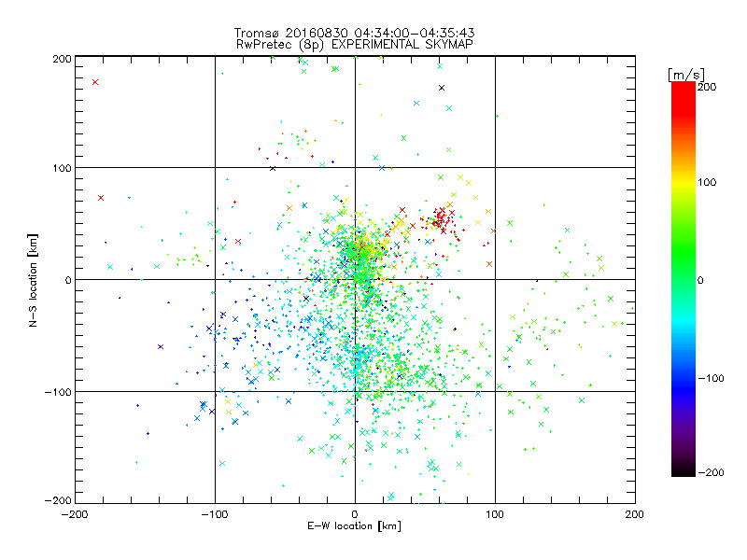Click the y-axis tick label '-100'
747x560 pixels.
[x=58, y=392]
